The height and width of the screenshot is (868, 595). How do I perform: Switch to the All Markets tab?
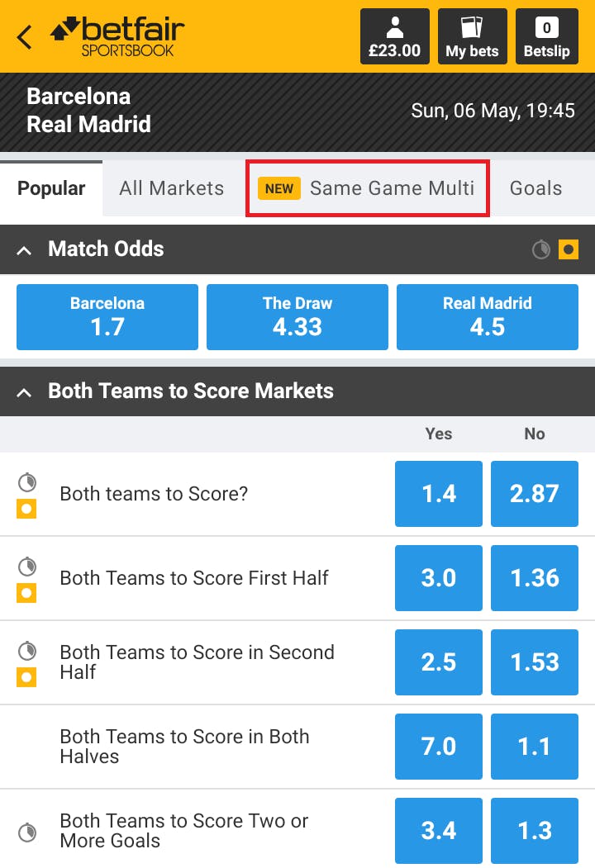pyautogui.click(x=171, y=188)
